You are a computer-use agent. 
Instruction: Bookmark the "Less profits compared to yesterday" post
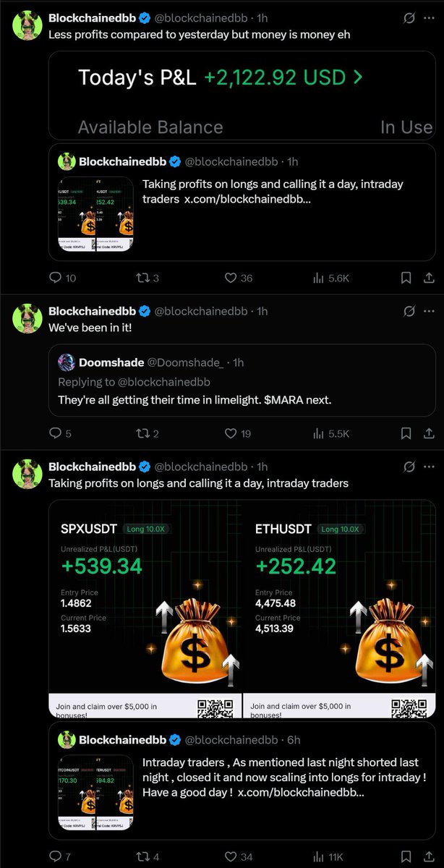(406, 278)
